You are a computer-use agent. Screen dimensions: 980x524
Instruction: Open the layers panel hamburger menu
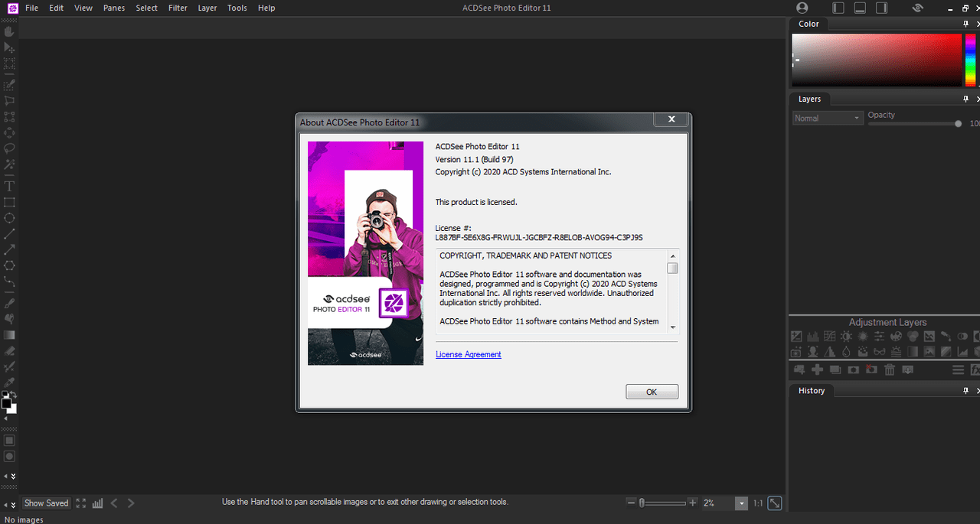pos(958,369)
